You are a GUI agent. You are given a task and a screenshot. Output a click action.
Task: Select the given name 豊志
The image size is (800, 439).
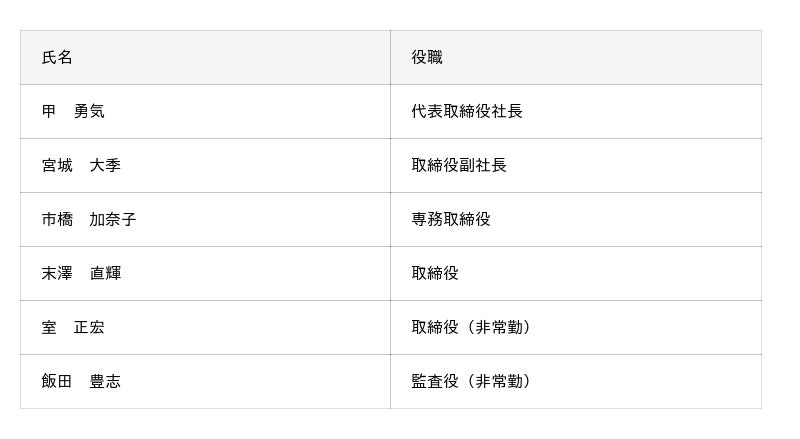[x=105, y=382]
